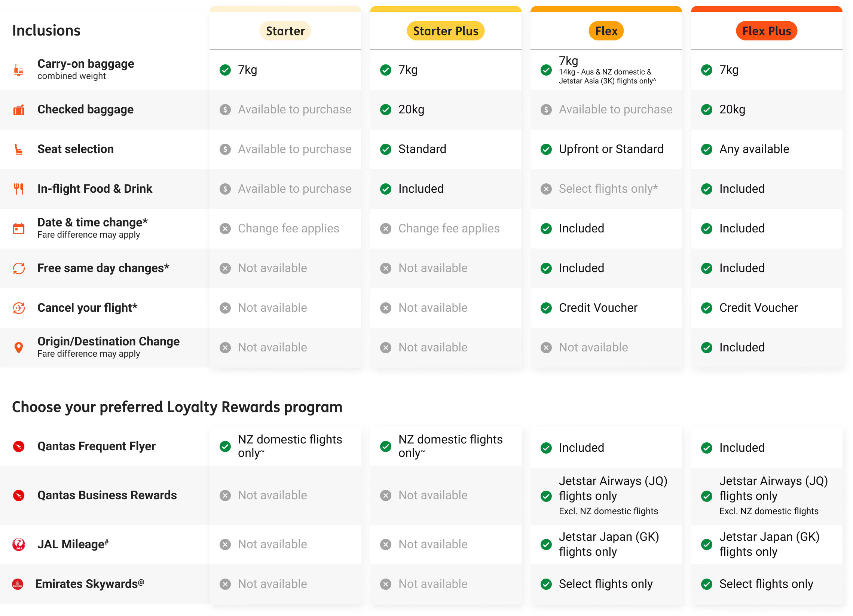Image resolution: width=853 pixels, height=616 pixels.
Task: Click the Inclusions heading
Action: point(46,31)
